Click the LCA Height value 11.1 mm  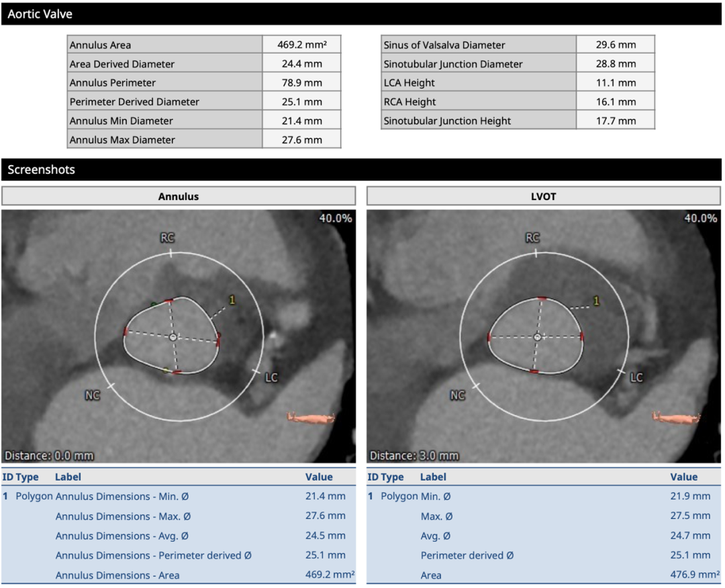point(615,83)
